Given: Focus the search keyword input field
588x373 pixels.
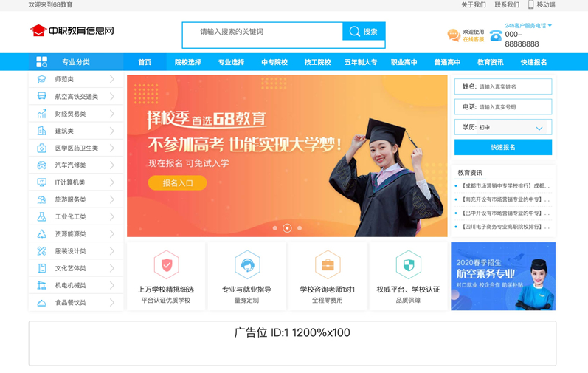Looking at the screenshot, I should pos(263,32).
